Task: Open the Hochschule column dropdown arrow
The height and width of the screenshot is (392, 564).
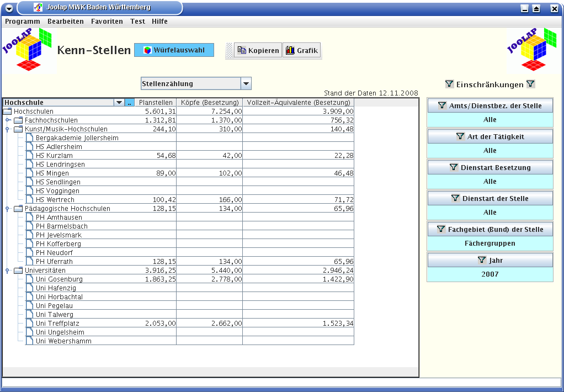Action: point(119,103)
